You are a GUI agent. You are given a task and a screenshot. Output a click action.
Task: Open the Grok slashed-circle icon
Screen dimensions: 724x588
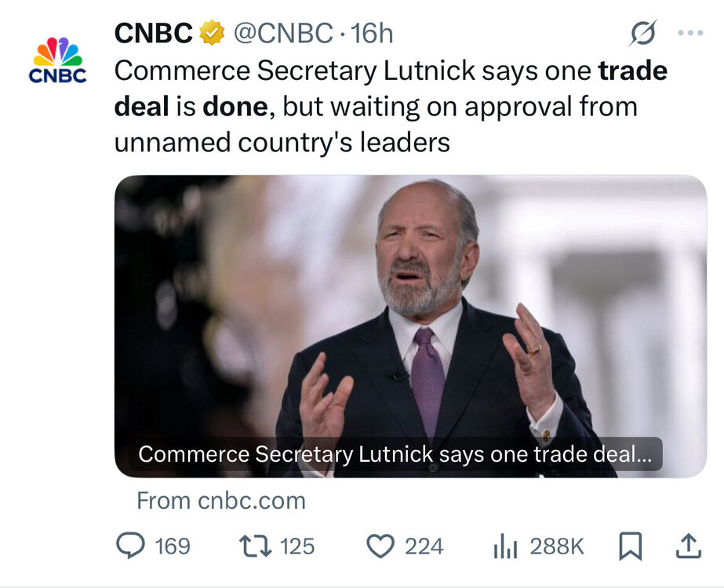pos(643,33)
